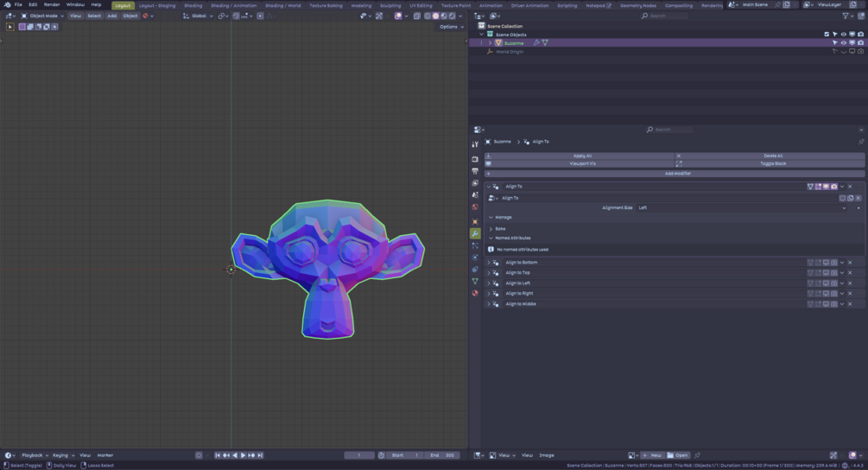Expand the Bake subpanel
The width and height of the screenshot is (868, 470).
coord(491,229)
